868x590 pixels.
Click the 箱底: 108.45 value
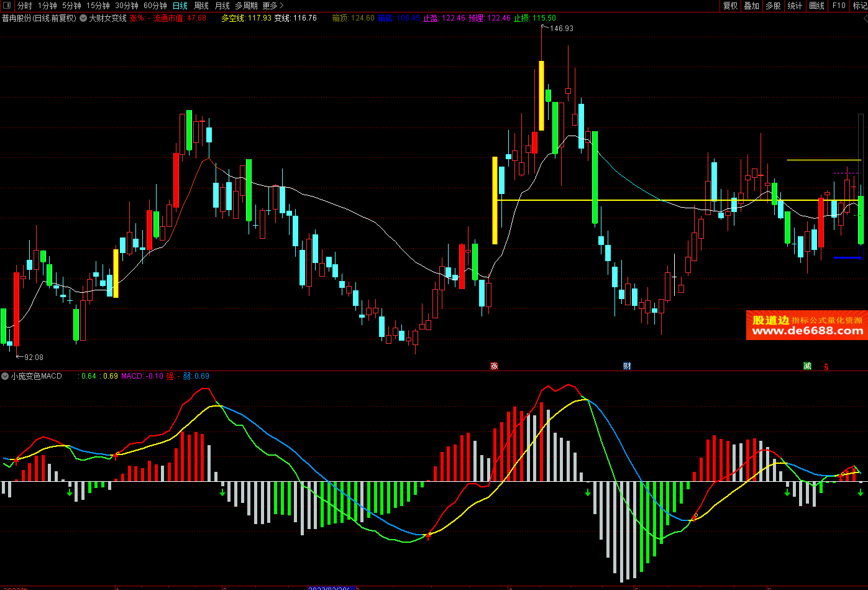point(398,18)
